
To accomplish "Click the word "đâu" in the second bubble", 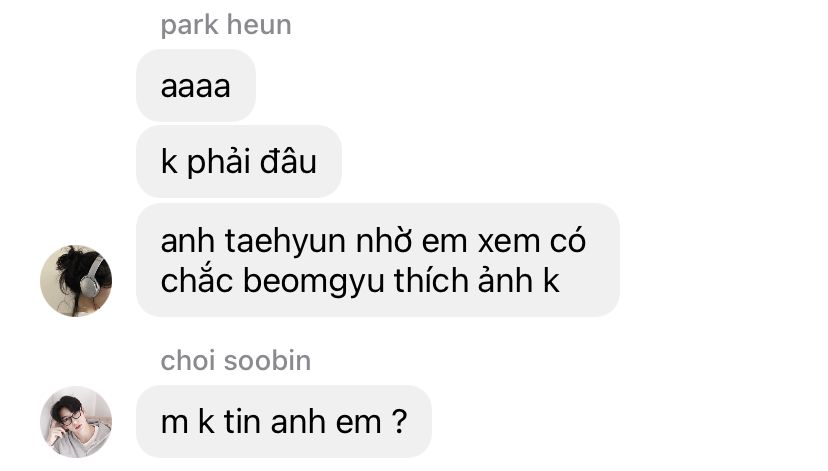I will click(x=288, y=162).
